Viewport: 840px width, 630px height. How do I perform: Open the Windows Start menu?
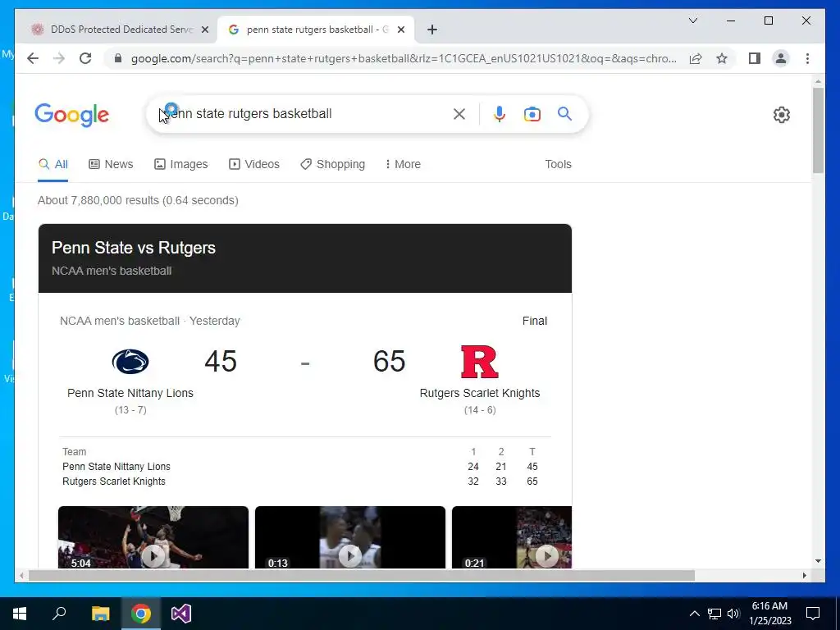[x=20, y=614]
